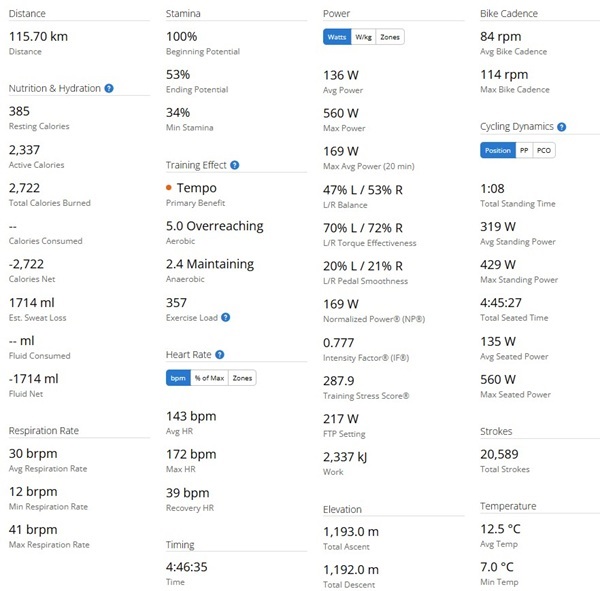This screenshot has width=600, height=591.
Task: Open the Nutrition & Hydration help icon
Action: tap(109, 88)
